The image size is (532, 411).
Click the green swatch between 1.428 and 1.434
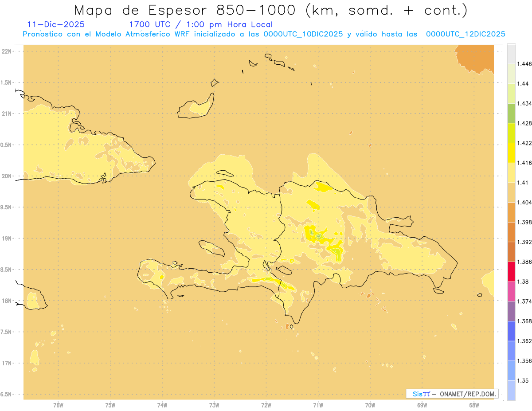pos(511,113)
